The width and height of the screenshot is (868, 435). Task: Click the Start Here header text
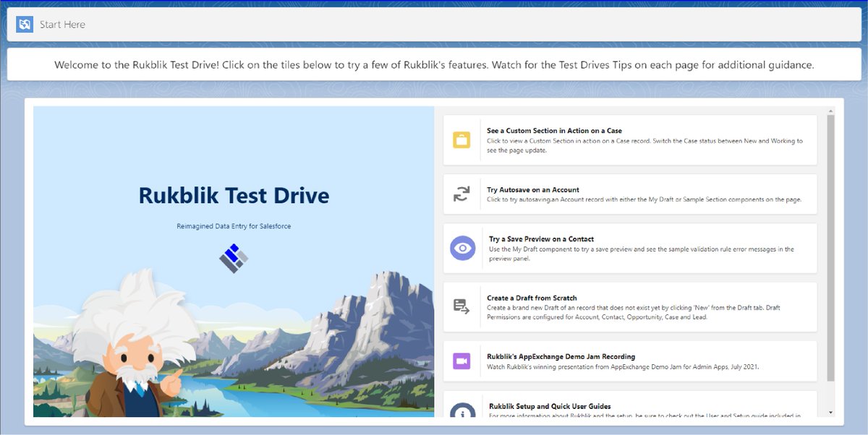(62, 25)
